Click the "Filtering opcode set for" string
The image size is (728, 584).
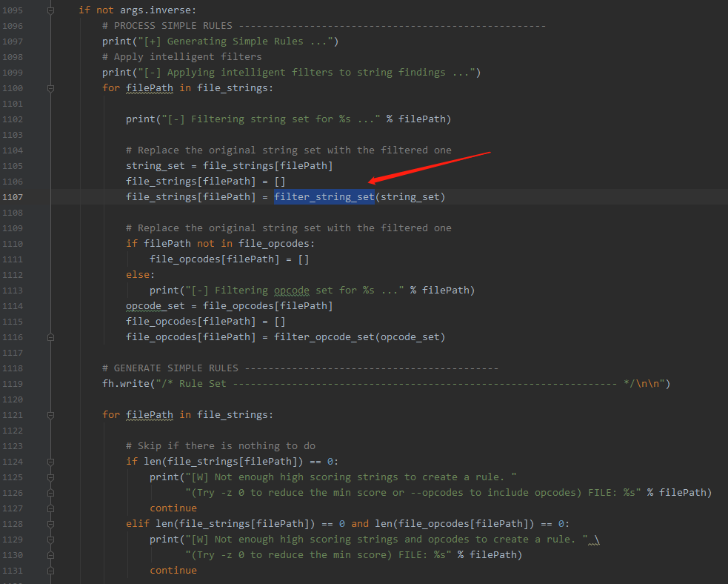tap(294, 290)
